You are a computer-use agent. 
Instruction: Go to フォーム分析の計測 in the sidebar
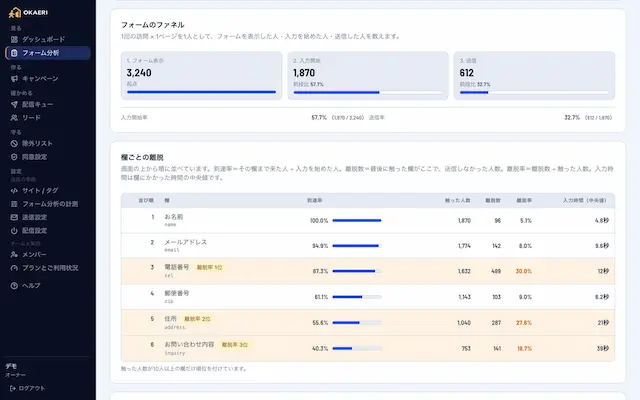tap(48, 204)
